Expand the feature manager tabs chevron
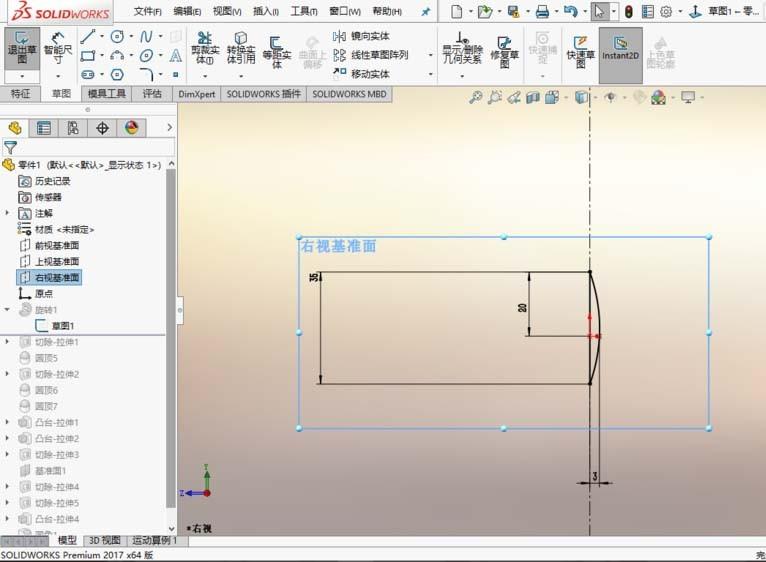766x562 pixels. point(170,128)
